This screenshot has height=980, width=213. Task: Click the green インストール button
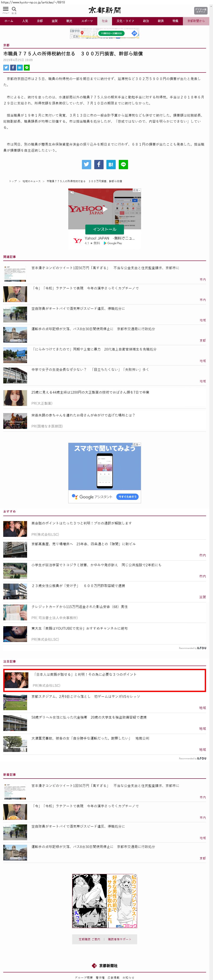104,229
